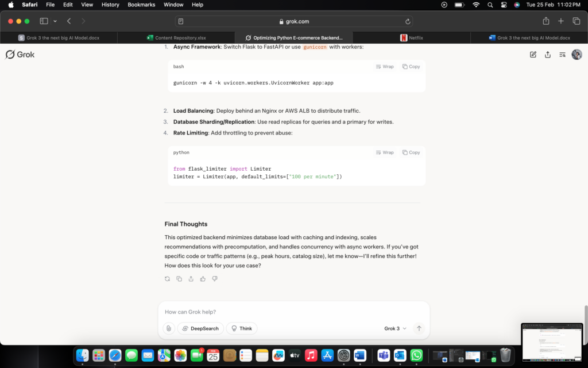Open the Grok 3 model dropdown
588x368 pixels.
(x=395, y=328)
